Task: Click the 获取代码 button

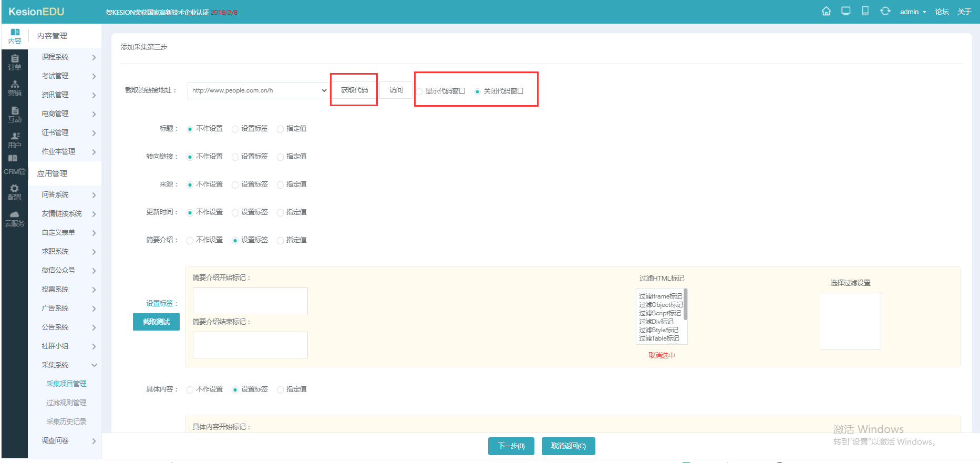Action: (x=354, y=90)
